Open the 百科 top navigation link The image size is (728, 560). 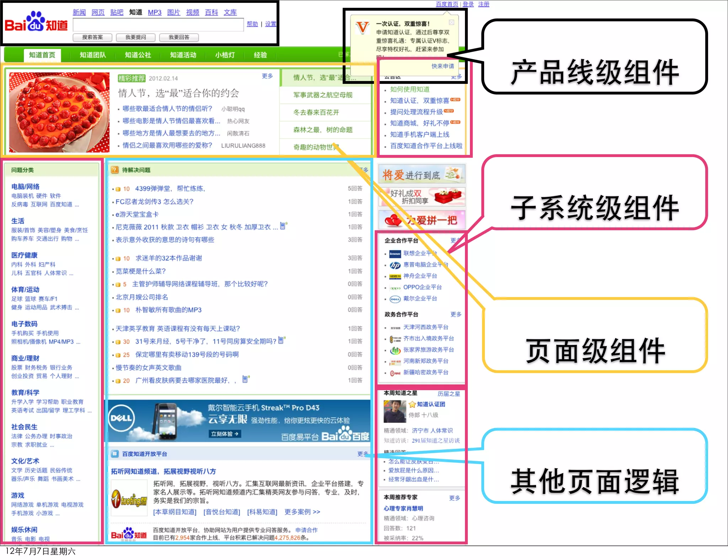pos(212,12)
